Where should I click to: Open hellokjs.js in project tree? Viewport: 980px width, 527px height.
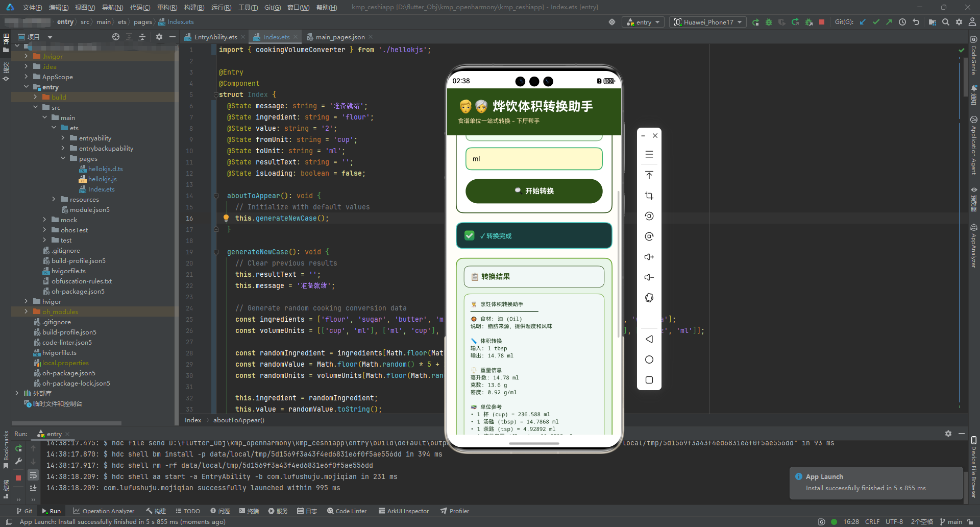pos(102,179)
